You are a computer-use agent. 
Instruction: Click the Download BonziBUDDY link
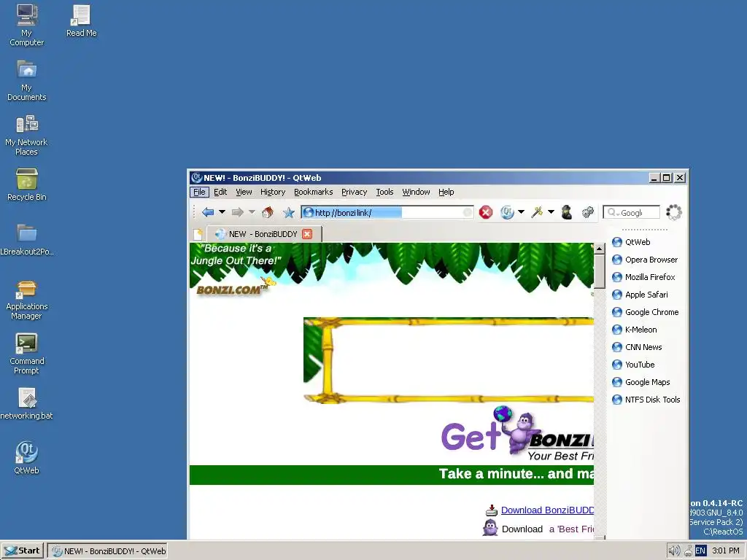(547, 510)
